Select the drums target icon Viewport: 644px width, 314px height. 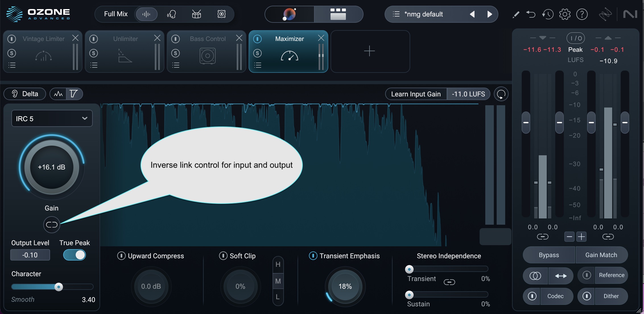(196, 14)
